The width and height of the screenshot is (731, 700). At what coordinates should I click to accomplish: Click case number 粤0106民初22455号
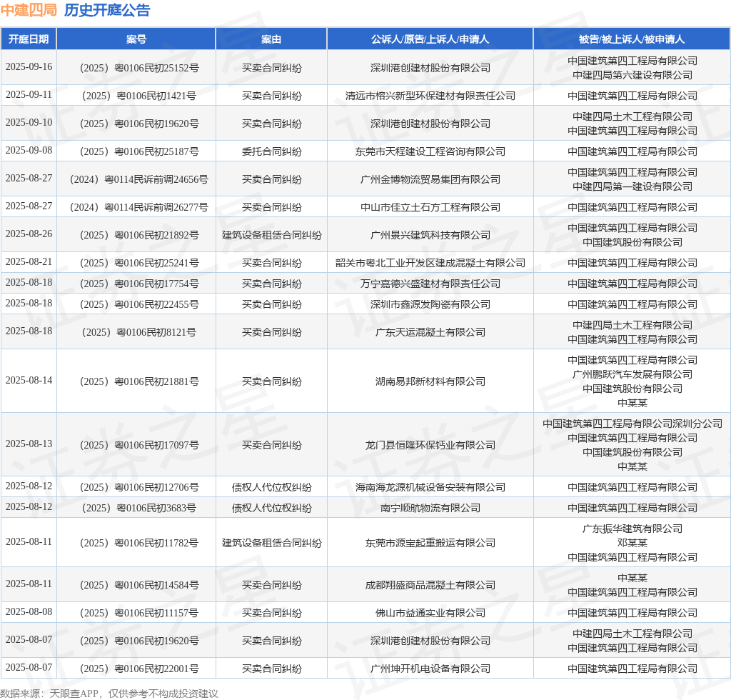139,304
